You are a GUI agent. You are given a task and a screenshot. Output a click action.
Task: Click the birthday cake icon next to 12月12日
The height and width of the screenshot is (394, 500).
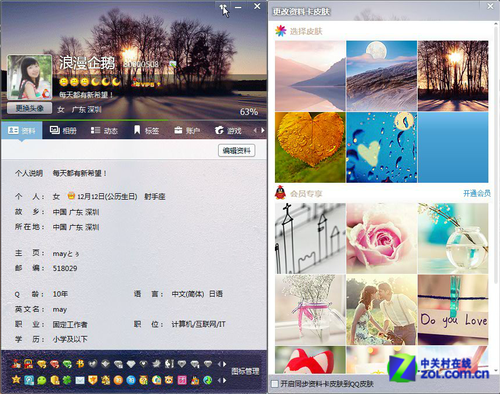(x=71, y=196)
